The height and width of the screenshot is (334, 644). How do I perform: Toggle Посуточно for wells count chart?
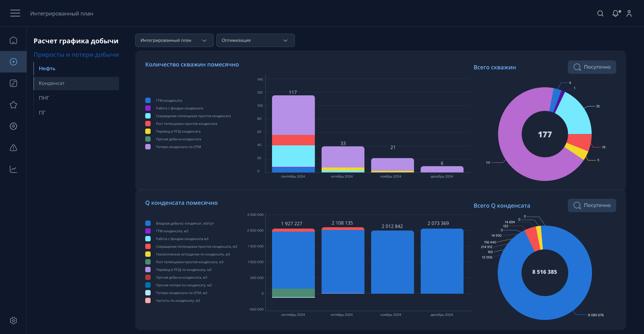[592, 67]
